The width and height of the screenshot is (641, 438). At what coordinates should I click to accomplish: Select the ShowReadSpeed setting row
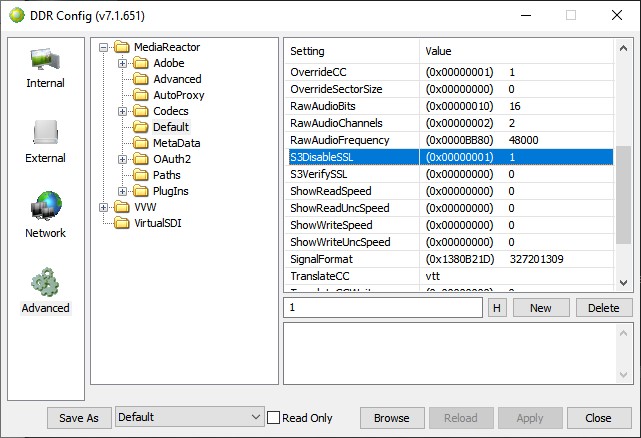[449, 191]
